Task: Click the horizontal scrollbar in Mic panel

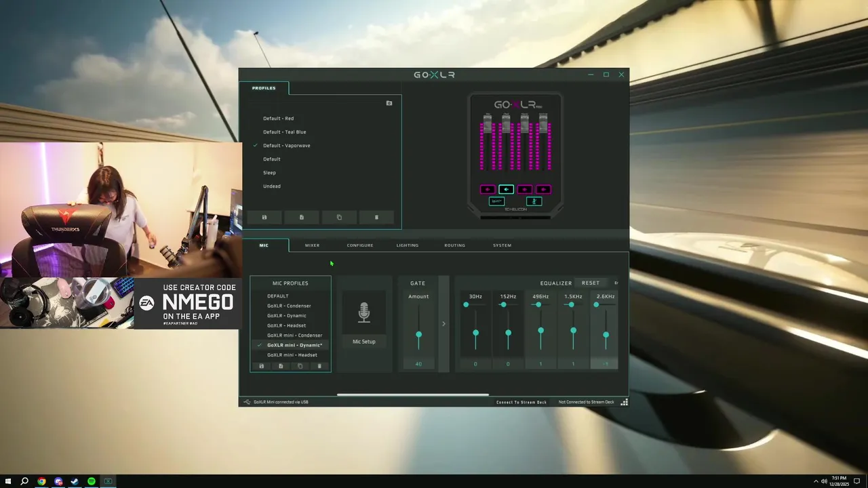Action: coord(412,394)
